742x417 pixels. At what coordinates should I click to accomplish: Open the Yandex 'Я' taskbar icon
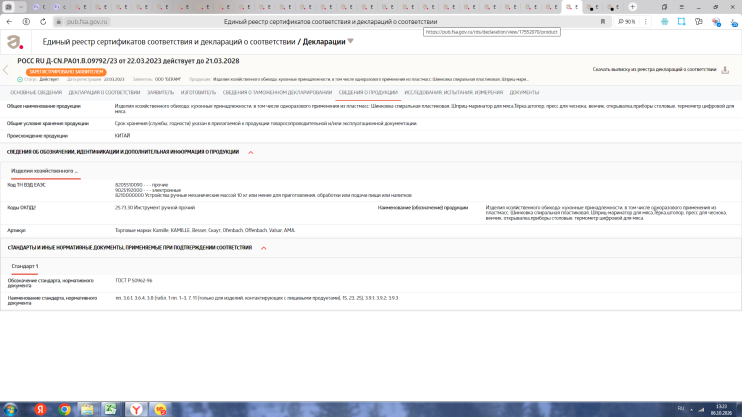coord(40,409)
